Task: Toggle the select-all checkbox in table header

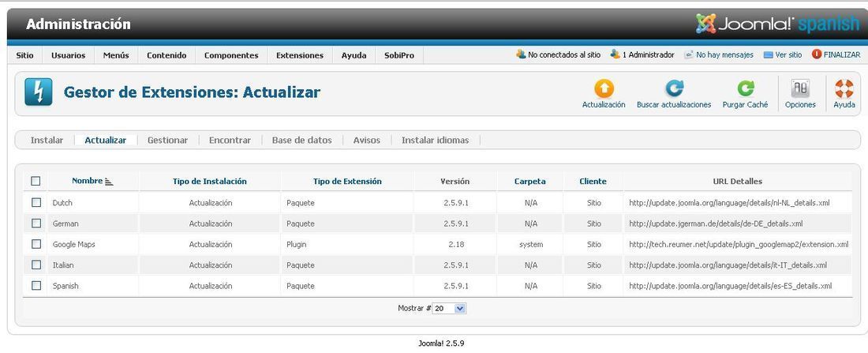Action: 36,181
